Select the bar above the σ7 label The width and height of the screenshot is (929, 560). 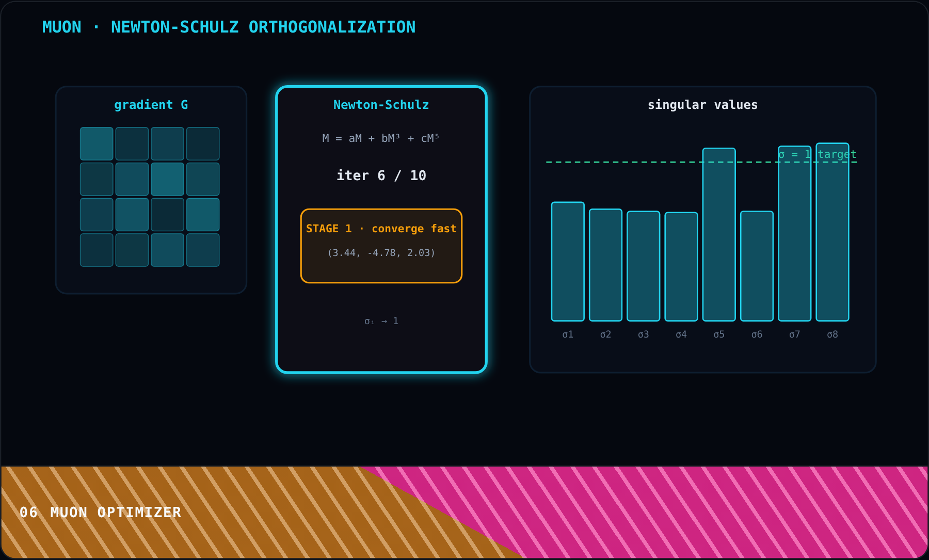pyautogui.click(x=794, y=233)
